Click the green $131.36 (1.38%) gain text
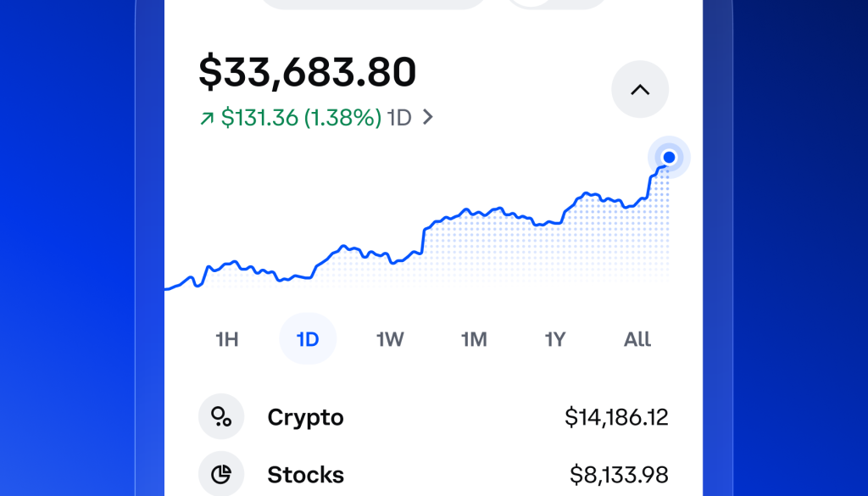This screenshot has height=496, width=868. tap(301, 118)
